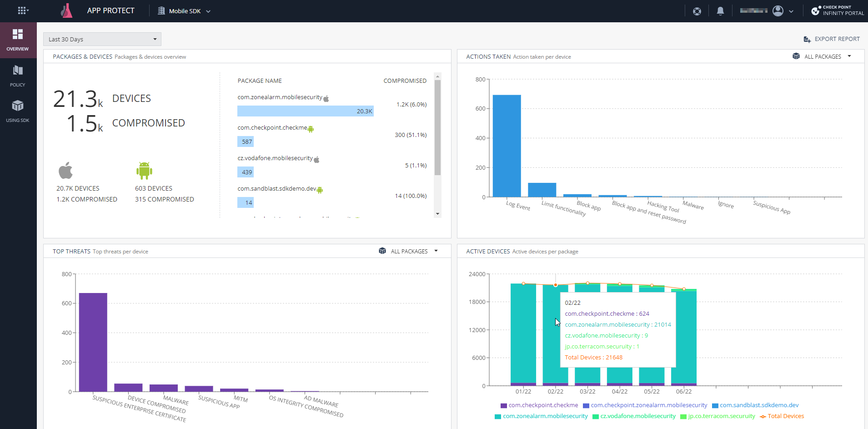Click the package list scroll down arrow

click(437, 214)
